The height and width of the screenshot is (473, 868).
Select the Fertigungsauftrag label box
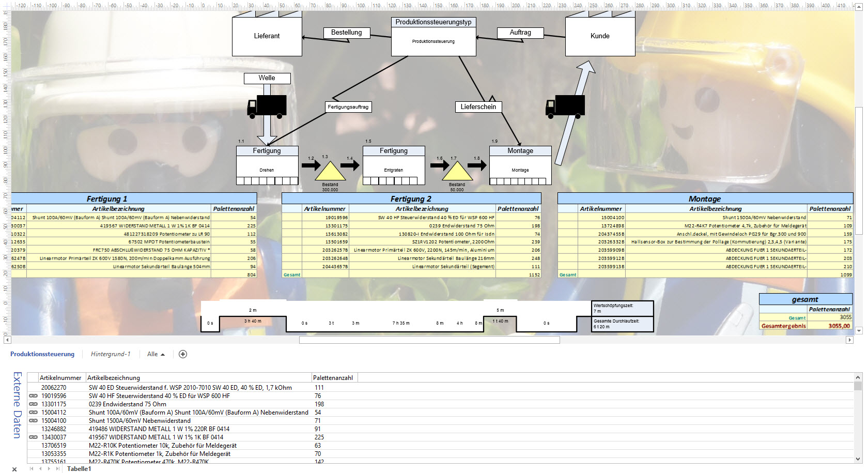348,107
